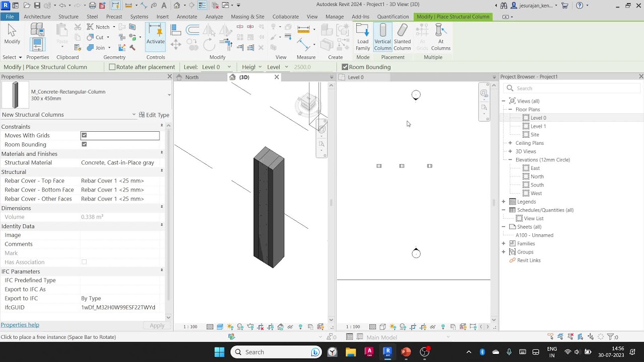Open the Level constraint dropdown in options bar
Screen dimensions: 644x362
pos(277,67)
